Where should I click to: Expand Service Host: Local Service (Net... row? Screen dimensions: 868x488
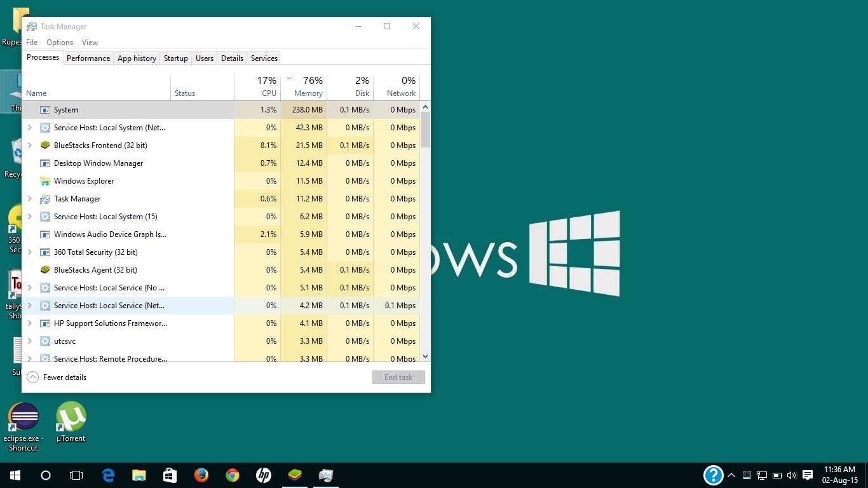[x=29, y=306]
